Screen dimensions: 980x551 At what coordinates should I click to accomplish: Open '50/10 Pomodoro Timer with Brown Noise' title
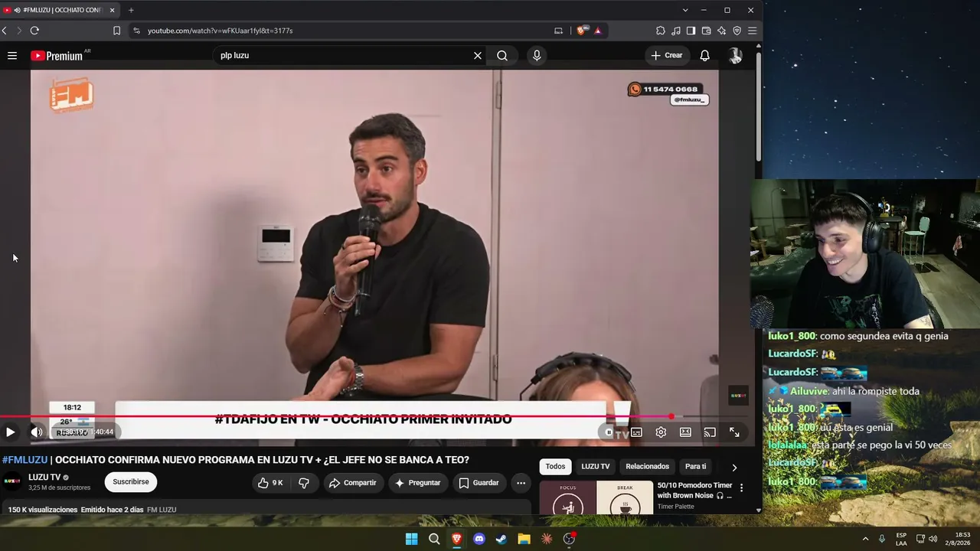(x=694, y=491)
